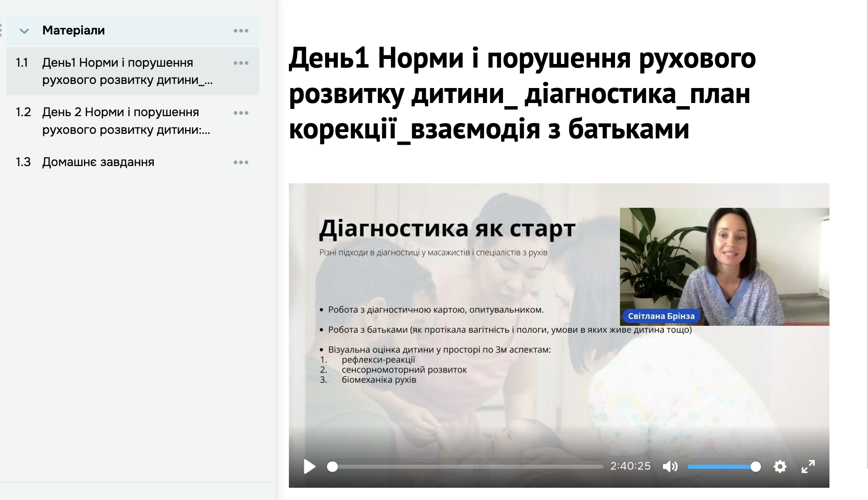Play the lecture video
868x500 pixels.
[309, 466]
